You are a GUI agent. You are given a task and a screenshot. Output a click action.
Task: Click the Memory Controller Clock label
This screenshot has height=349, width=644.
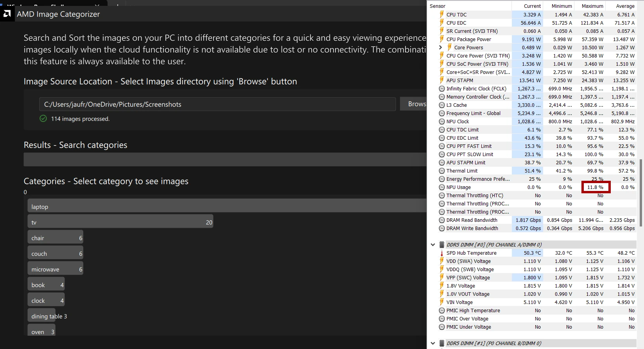[478, 97]
